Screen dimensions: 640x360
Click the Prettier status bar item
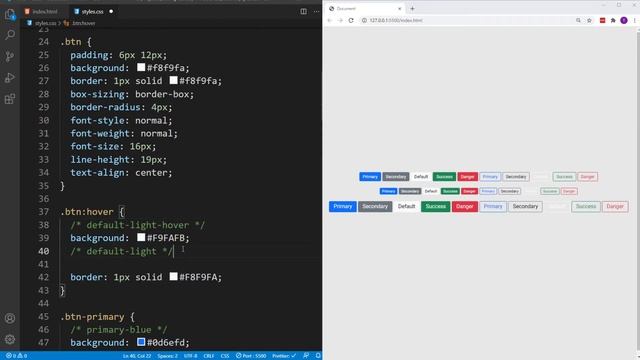[284, 356]
